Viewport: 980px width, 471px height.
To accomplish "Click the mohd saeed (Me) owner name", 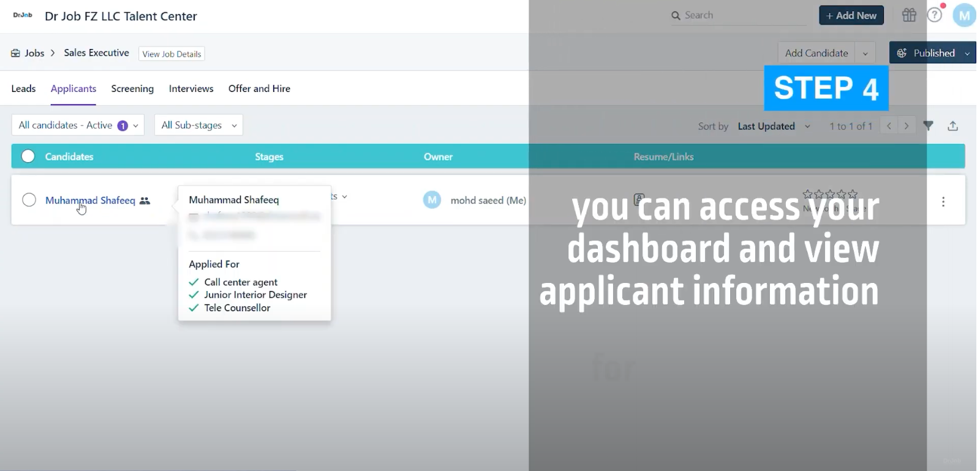I will click(488, 200).
